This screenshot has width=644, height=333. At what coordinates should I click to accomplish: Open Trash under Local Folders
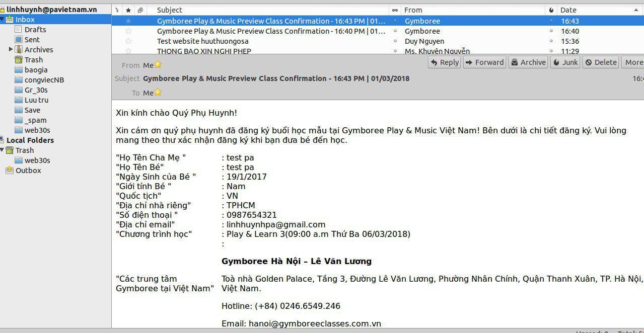point(24,150)
